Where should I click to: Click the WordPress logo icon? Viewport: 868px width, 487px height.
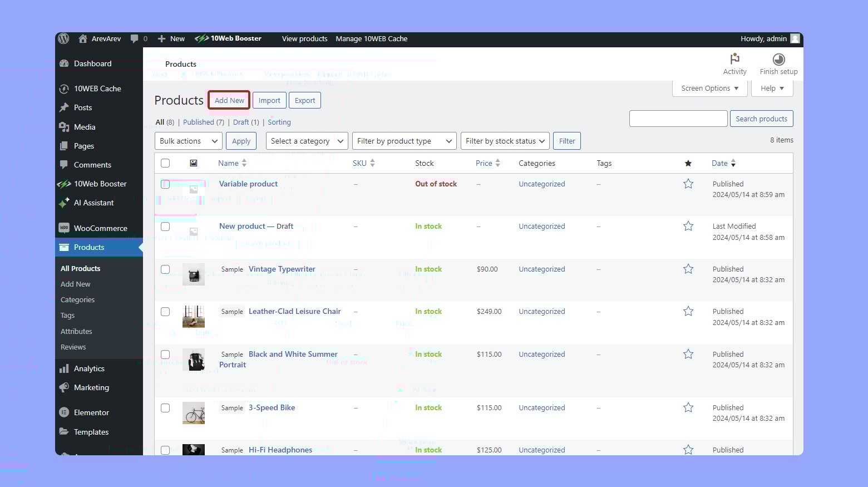coord(64,38)
